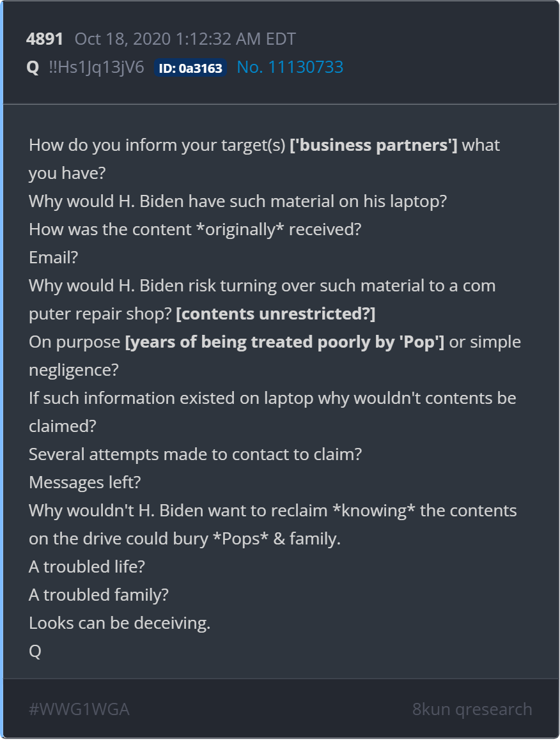Click the #WWG1WGA hashtag in footer
This screenshot has width=560, height=740.
point(79,709)
